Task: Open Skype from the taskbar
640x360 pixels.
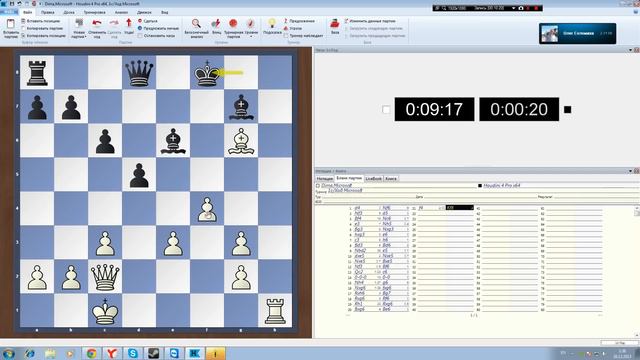Action: click(x=133, y=353)
